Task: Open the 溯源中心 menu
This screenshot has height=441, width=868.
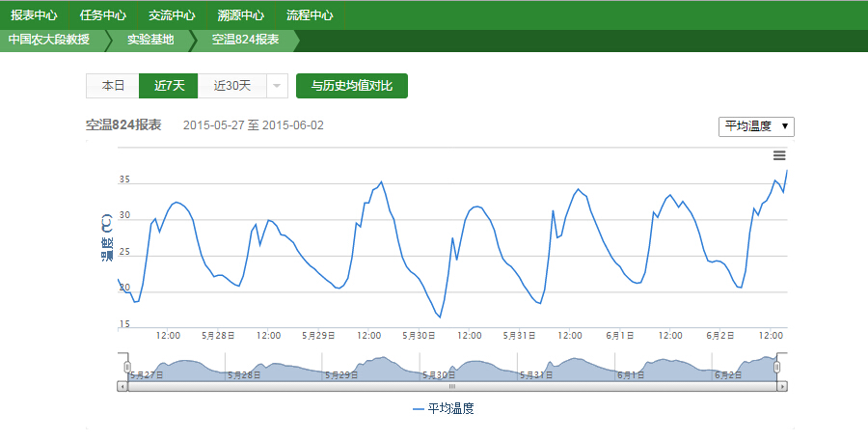Action: pyautogui.click(x=241, y=15)
